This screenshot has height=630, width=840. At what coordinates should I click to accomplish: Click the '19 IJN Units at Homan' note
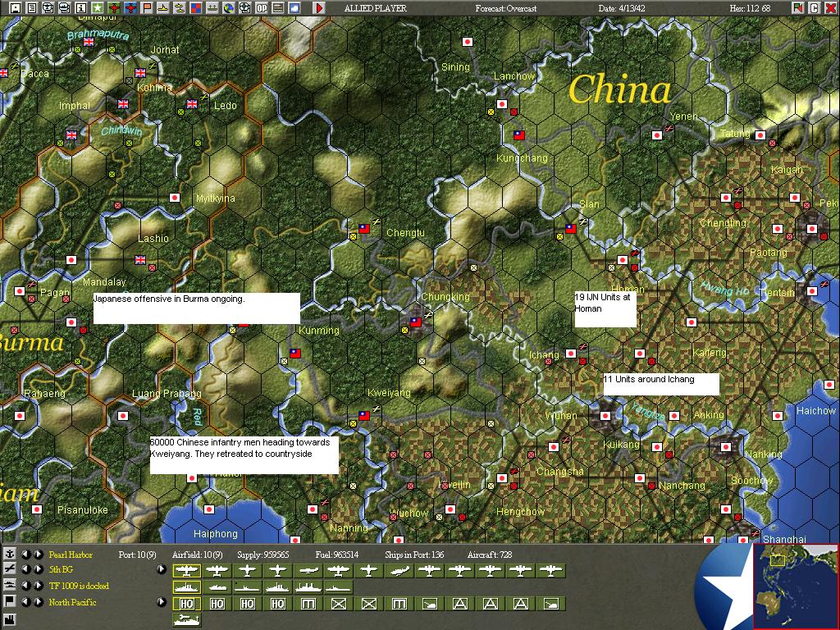(x=605, y=309)
